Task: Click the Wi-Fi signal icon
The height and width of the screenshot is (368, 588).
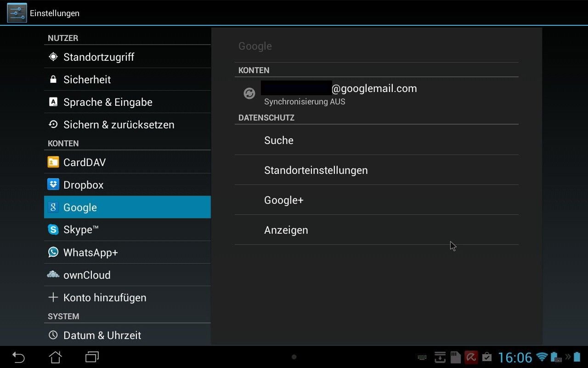Action: pos(542,357)
